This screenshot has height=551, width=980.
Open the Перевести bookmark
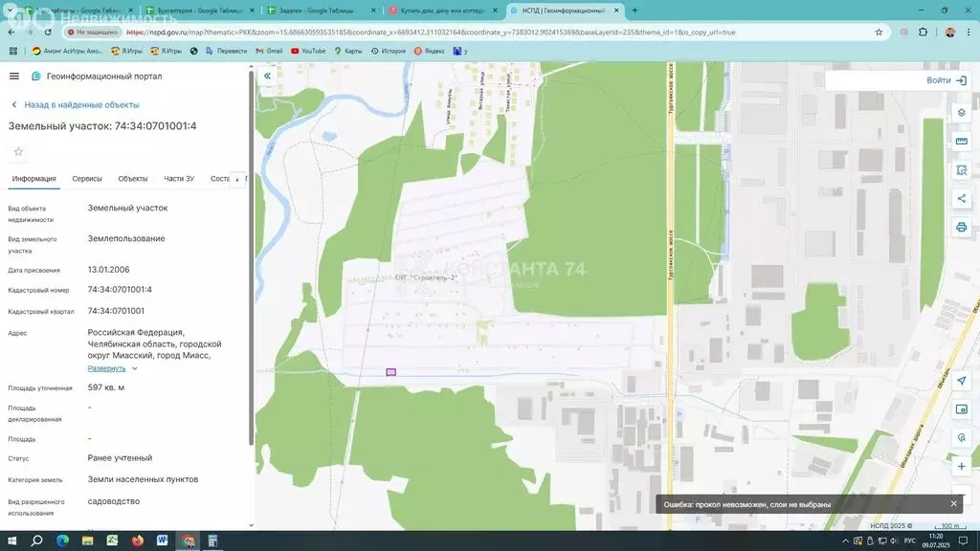click(x=226, y=52)
